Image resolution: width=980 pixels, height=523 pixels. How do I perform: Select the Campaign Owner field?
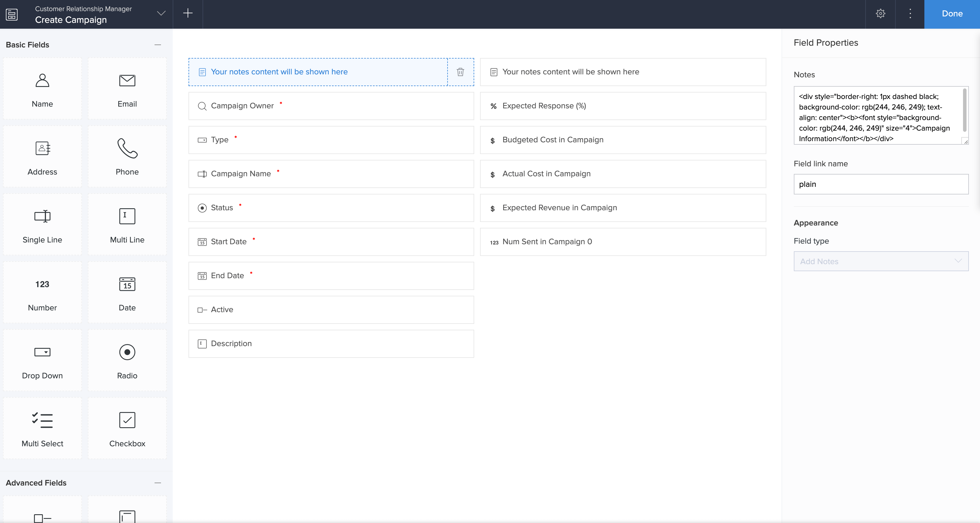tap(331, 106)
